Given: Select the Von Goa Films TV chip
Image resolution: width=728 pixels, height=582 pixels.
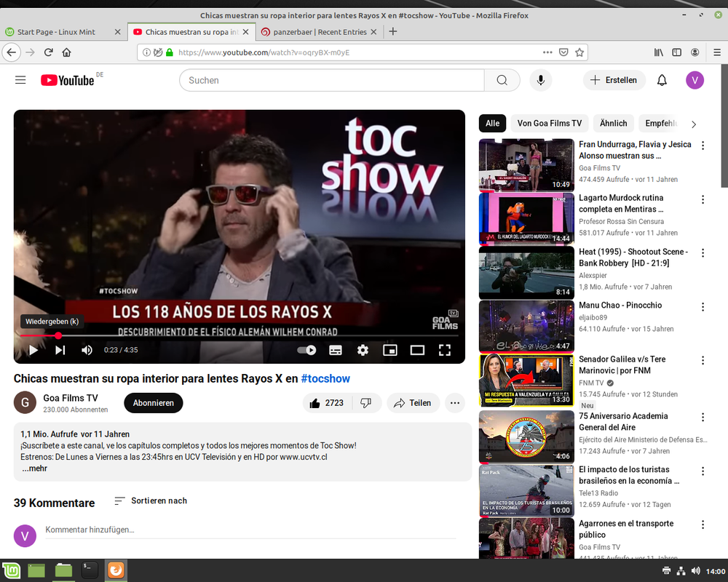Looking at the screenshot, I should (549, 124).
